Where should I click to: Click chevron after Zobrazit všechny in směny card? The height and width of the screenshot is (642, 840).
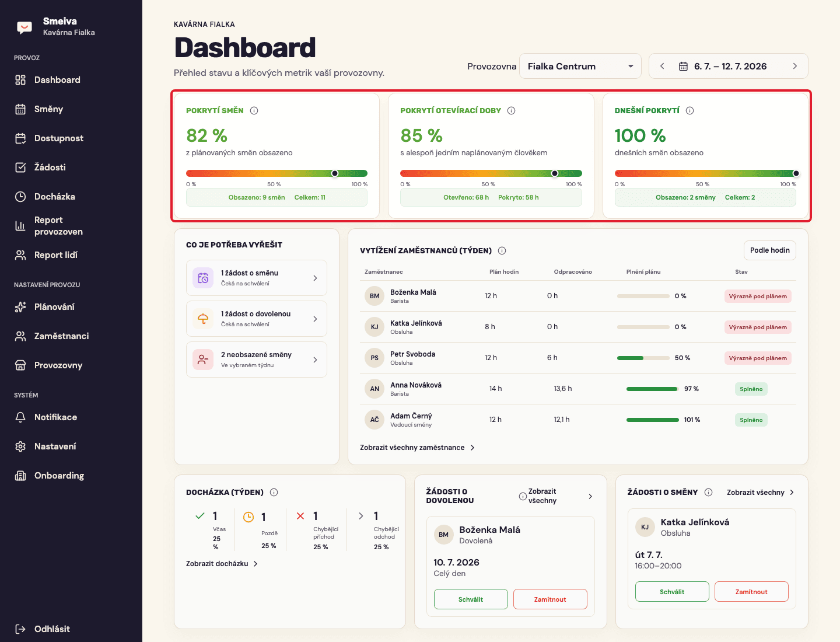coord(792,493)
